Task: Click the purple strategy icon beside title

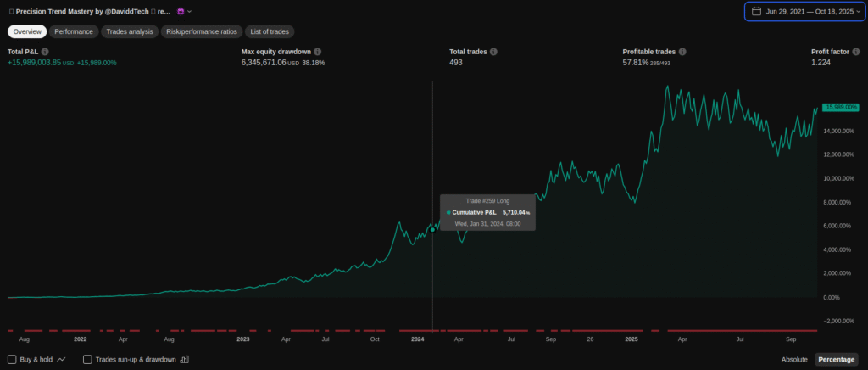Action: (x=181, y=12)
